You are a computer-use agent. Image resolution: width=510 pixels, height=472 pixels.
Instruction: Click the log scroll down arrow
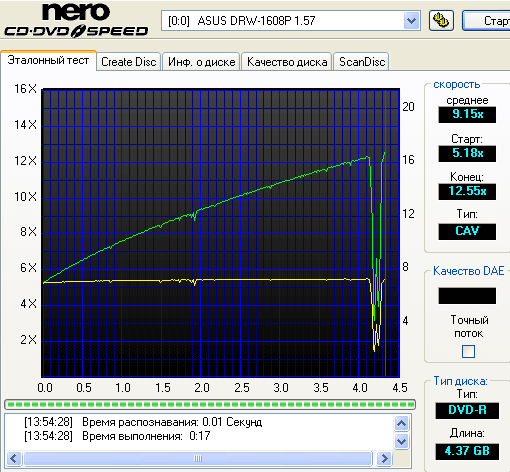tap(401, 442)
